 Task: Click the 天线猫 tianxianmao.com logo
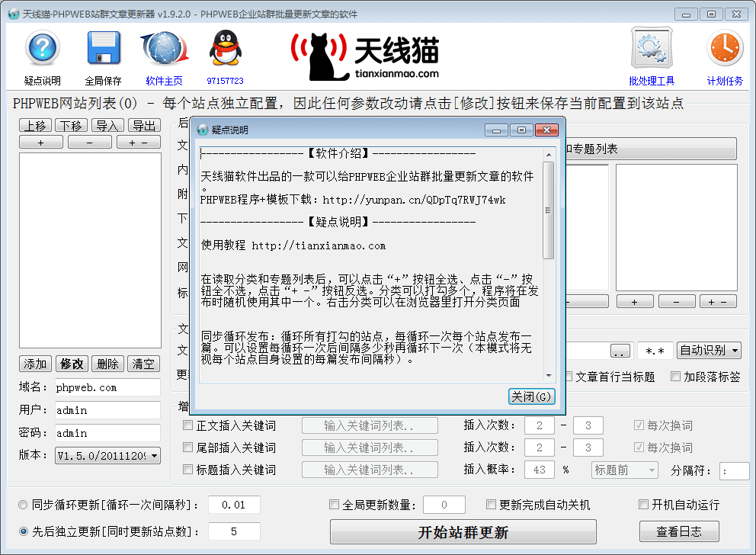tap(366, 56)
